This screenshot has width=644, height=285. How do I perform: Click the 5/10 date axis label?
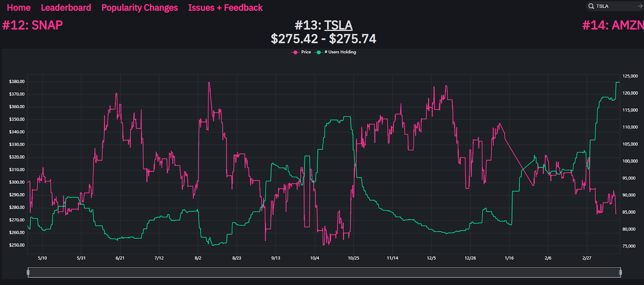click(42, 258)
